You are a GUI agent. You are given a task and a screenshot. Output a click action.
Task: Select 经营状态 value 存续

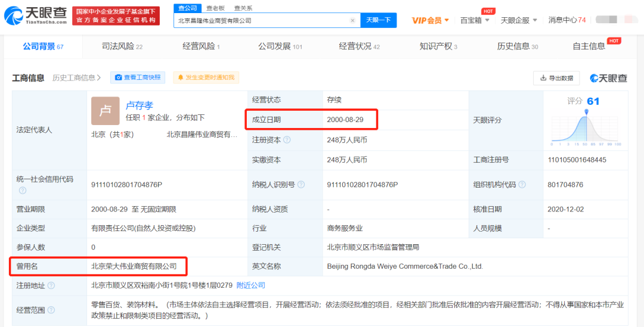pos(335,99)
